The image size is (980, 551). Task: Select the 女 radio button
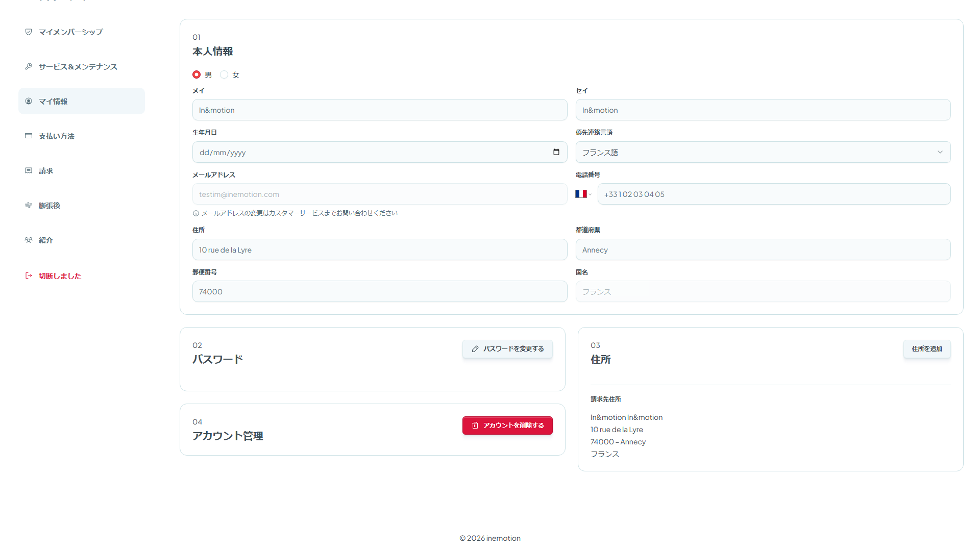pos(224,74)
